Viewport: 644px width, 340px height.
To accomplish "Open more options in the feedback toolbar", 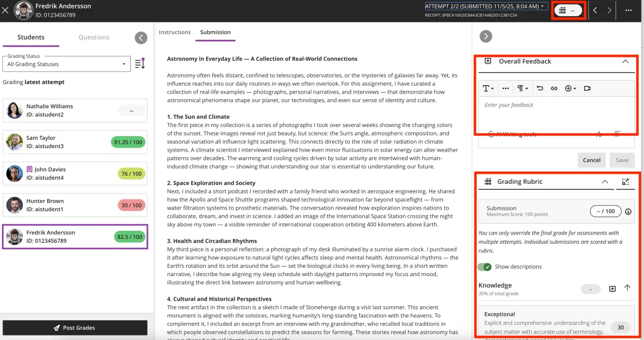I will pos(505,88).
